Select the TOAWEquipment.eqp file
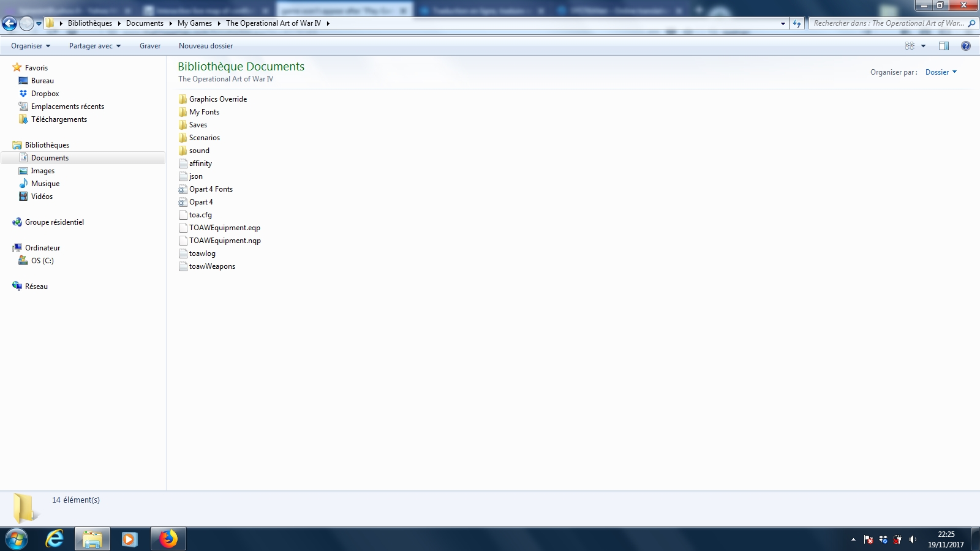980x551 pixels. [224, 228]
